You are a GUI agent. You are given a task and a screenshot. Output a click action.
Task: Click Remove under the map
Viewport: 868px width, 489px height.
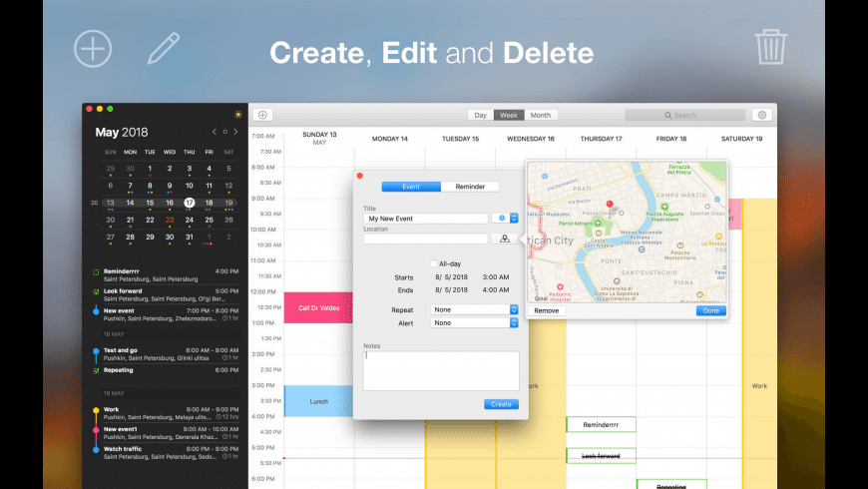point(547,310)
